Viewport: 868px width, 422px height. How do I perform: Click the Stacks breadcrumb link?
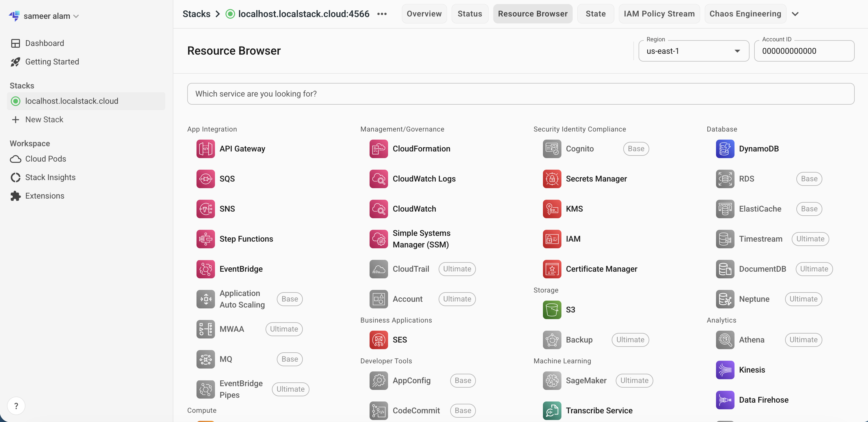tap(196, 14)
